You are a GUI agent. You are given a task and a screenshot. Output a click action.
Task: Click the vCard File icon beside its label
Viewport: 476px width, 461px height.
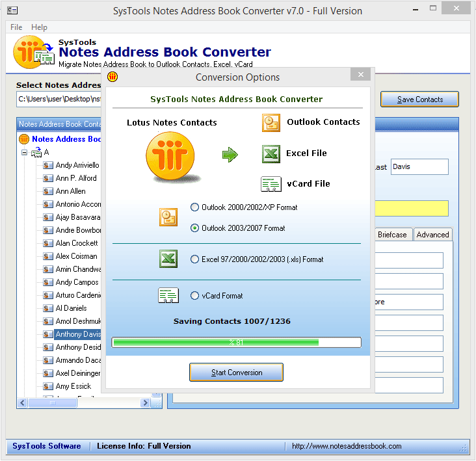[x=271, y=184]
